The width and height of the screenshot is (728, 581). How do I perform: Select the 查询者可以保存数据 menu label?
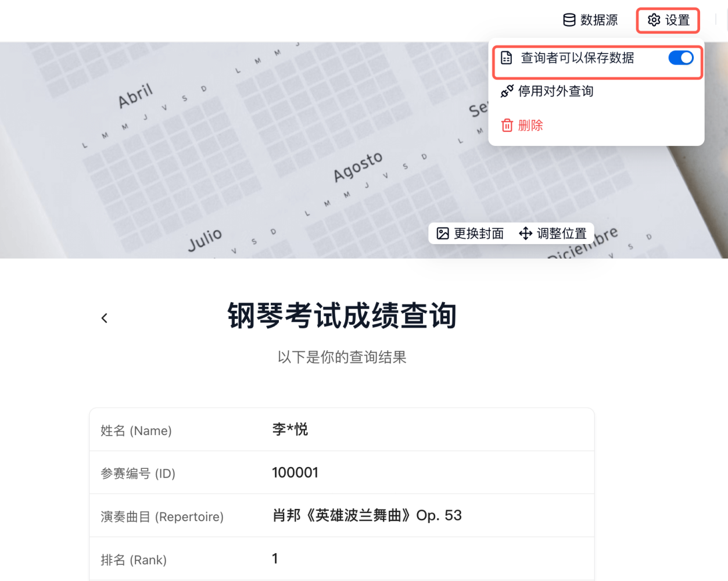click(x=577, y=58)
